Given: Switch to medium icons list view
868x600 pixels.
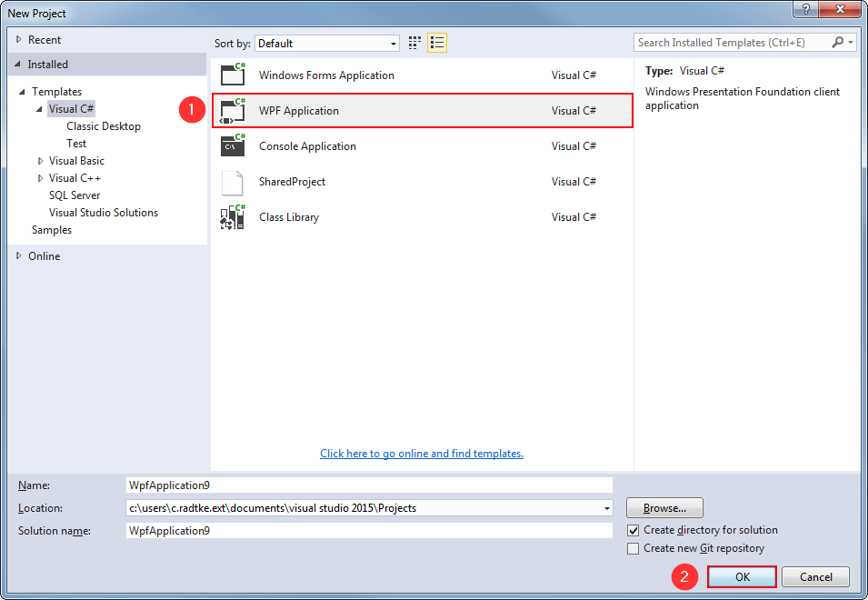Looking at the screenshot, I should 437,43.
